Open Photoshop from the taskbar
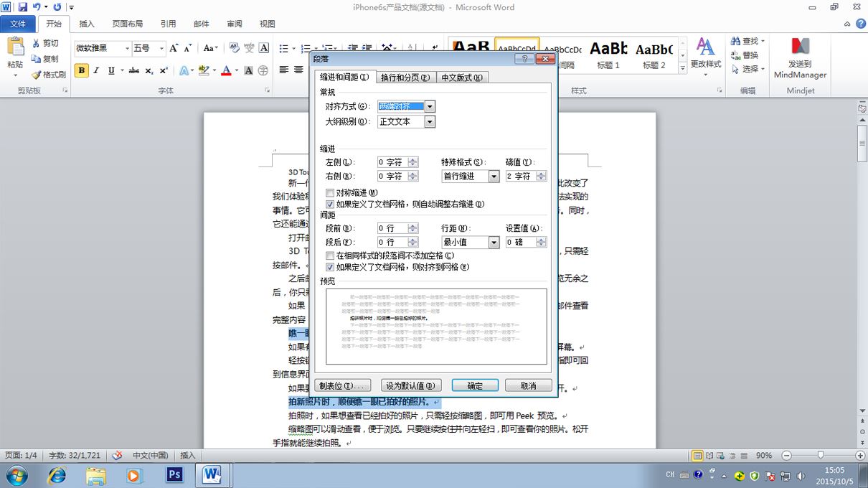This screenshot has height=488, width=868. point(174,474)
